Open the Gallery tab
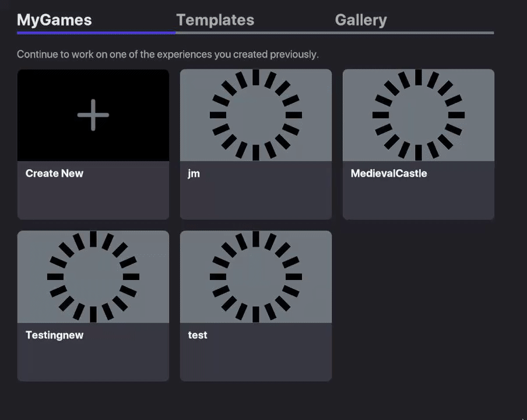This screenshot has width=527, height=420. [x=361, y=20]
